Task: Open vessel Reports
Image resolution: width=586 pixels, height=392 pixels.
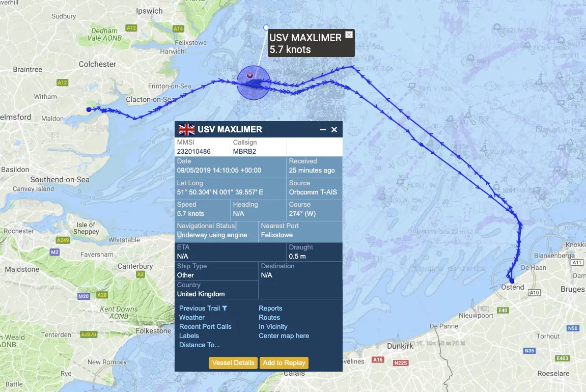Action: tap(270, 309)
